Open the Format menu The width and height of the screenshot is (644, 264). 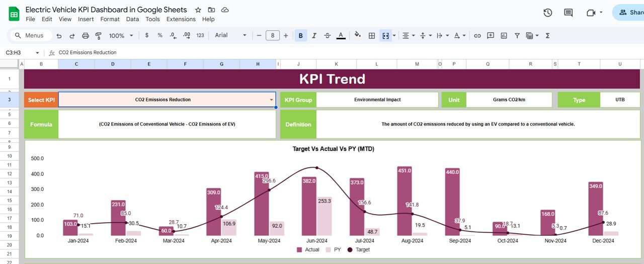click(x=110, y=19)
